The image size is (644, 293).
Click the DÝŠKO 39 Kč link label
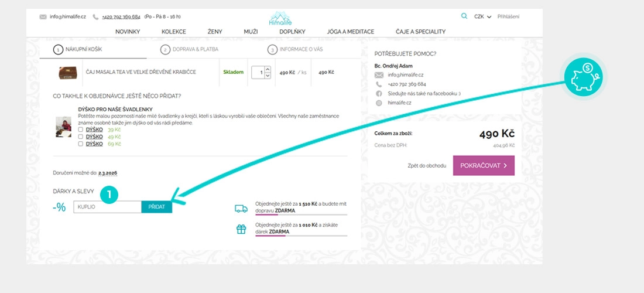point(94,130)
